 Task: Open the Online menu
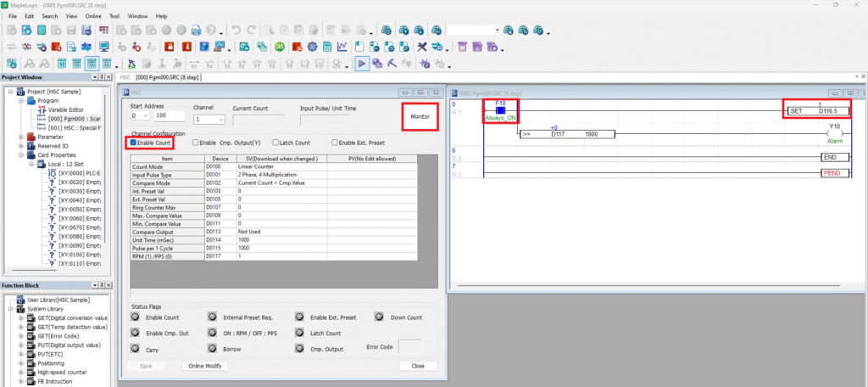point(94,16)
